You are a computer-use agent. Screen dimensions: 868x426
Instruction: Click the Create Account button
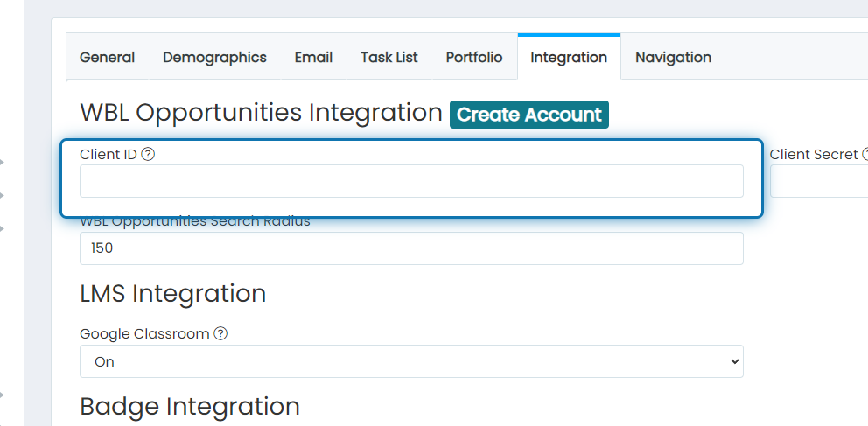pos(529,115)
